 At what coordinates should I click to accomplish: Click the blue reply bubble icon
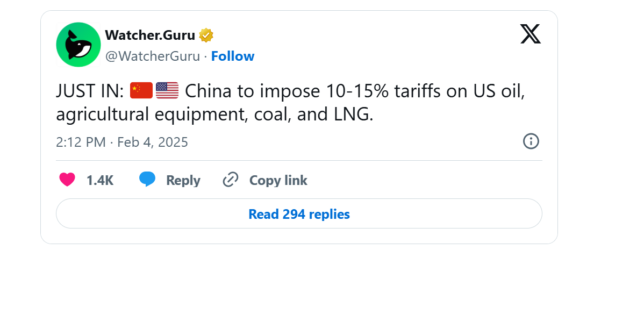pyautogui.click(x=147, y=180)
